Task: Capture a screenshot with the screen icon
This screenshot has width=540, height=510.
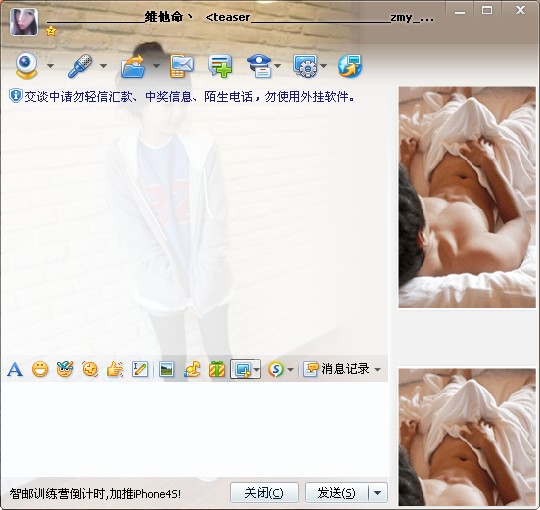Action: click(242, 370)
